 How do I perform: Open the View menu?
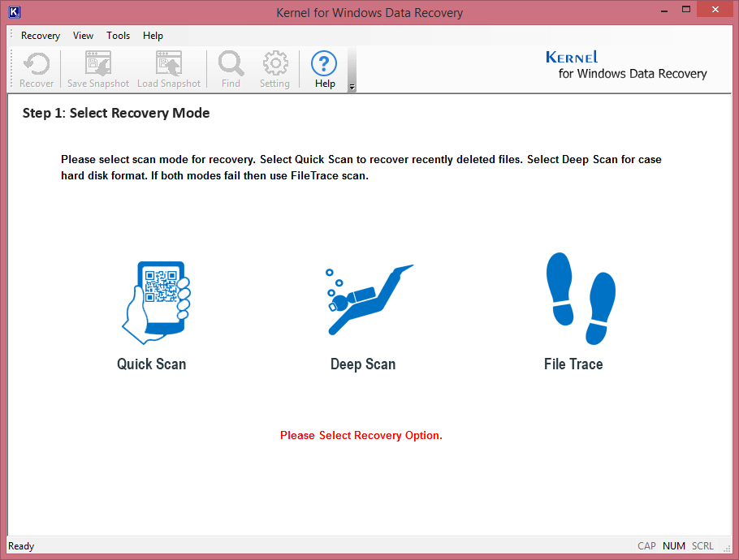tap(83, 36)
